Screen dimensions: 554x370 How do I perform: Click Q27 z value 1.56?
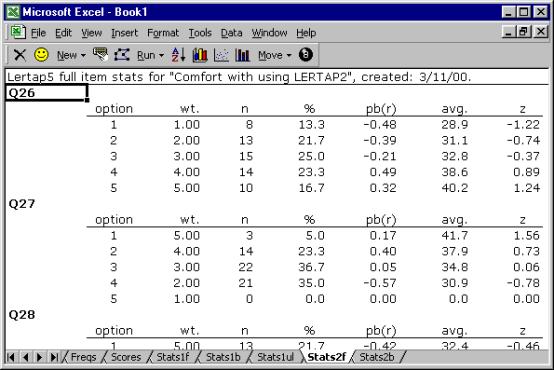coord(526,235)
